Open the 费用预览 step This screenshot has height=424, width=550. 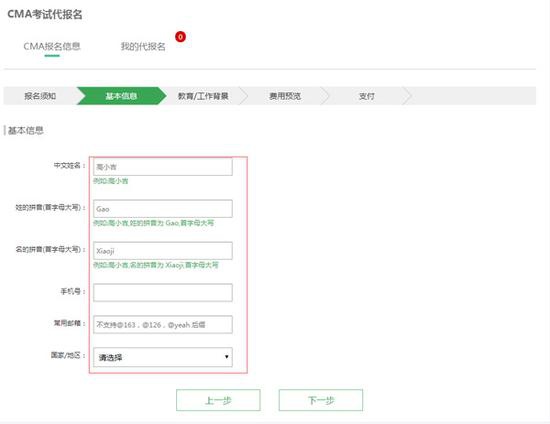(285, 96)
